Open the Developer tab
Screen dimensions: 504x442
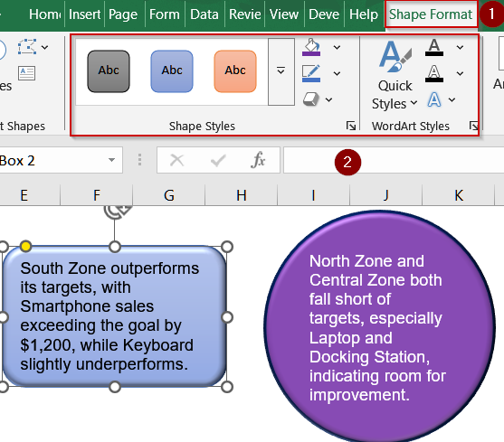pos(324,14)
